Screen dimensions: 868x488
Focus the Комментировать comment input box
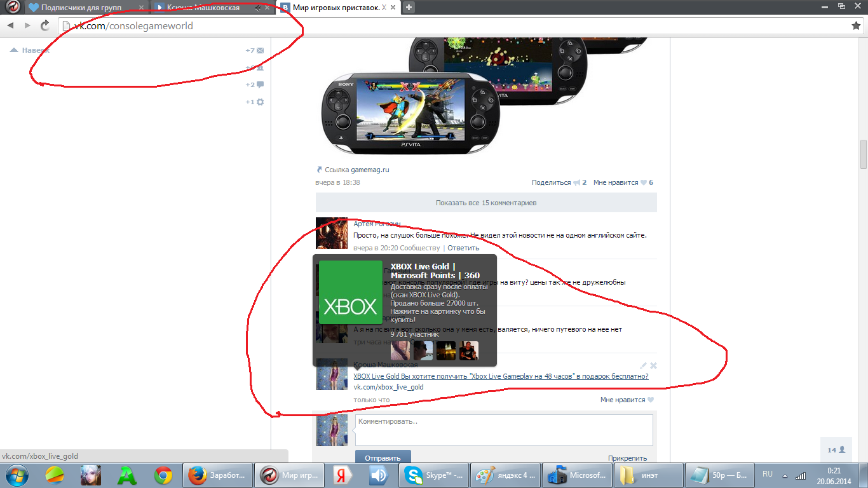tap(504, 430)
